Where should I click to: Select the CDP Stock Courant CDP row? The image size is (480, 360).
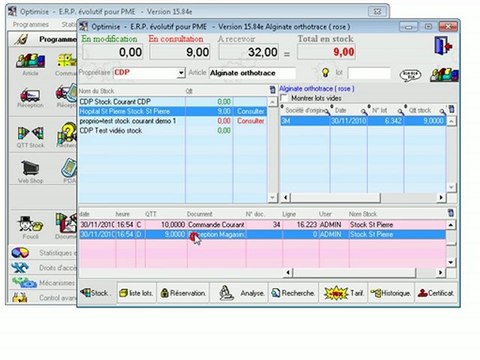pos(173,102)
